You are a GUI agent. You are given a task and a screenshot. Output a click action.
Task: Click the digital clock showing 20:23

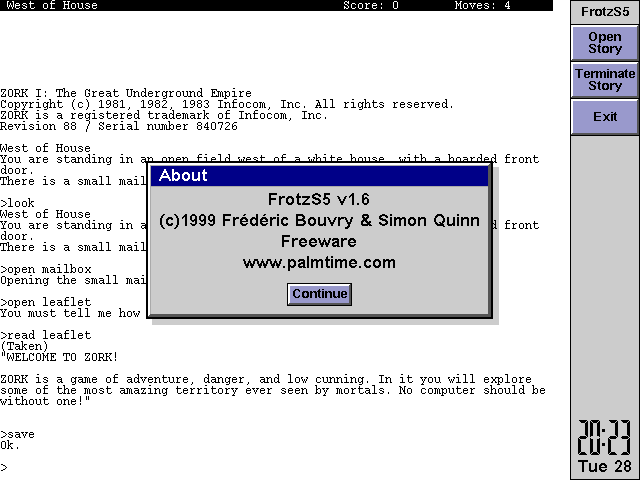[604, 437]
